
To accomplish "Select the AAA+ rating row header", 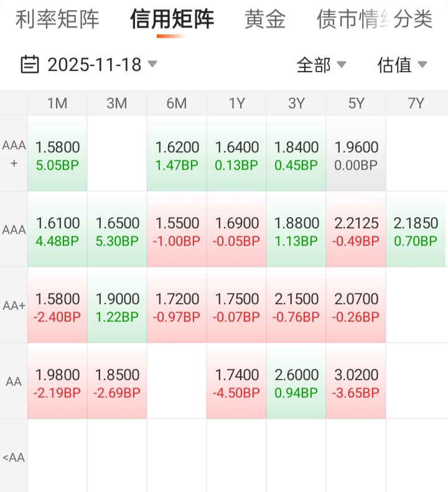I will 14,154.
